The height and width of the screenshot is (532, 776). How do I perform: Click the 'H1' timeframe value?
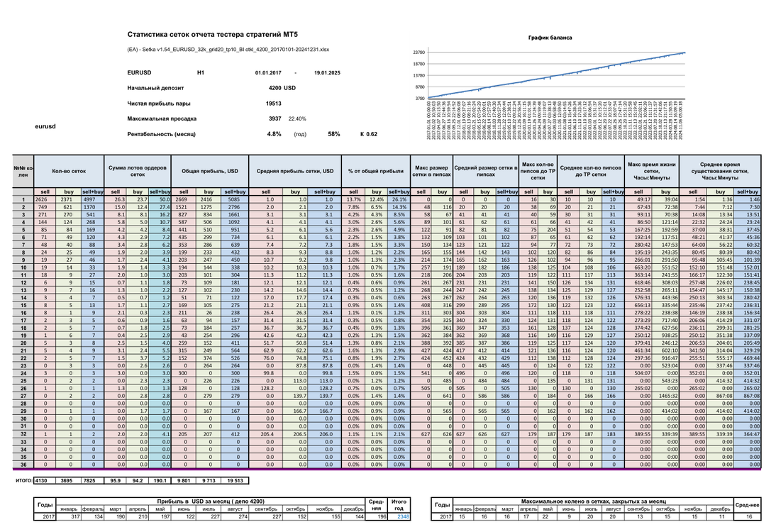[x=201, y=73]
